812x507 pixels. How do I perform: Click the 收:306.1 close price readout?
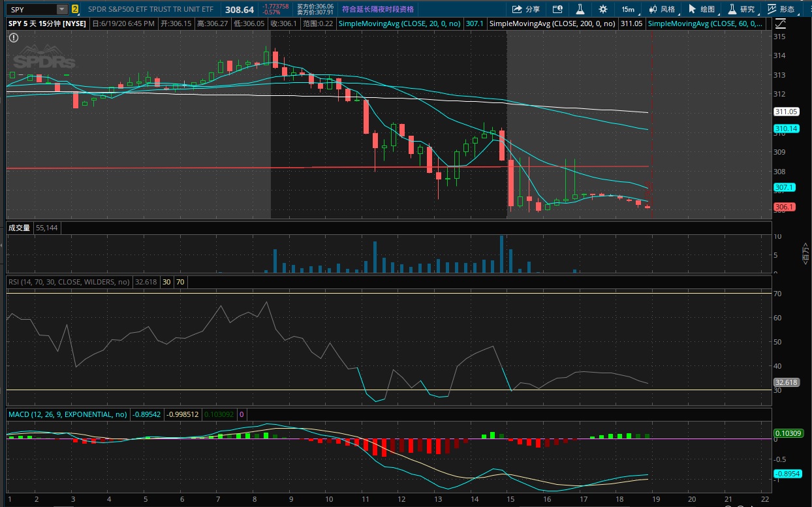pyautogui.click(x=284, y=23)
